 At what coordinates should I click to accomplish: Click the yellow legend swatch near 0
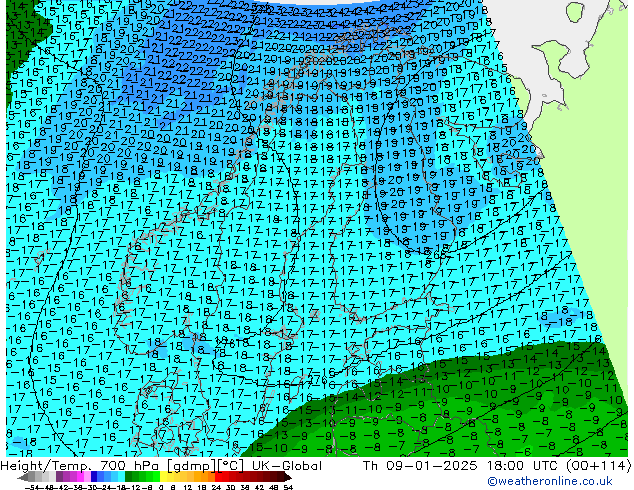(163, 477)
